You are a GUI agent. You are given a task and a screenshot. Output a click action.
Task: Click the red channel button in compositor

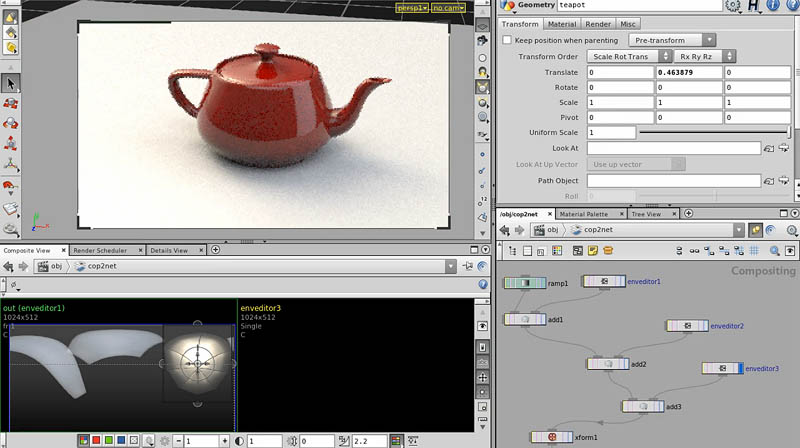pos(96,440)
